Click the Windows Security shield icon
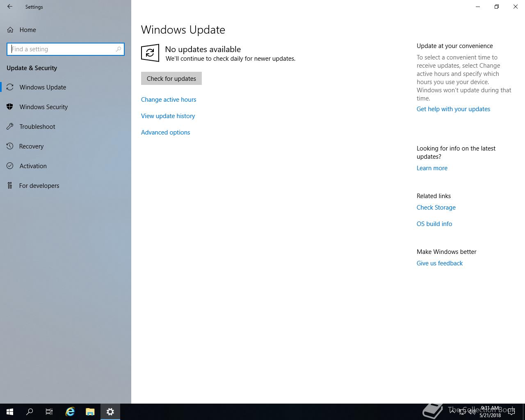Viewport: 525px width, 420px height. tap(10, 107)
